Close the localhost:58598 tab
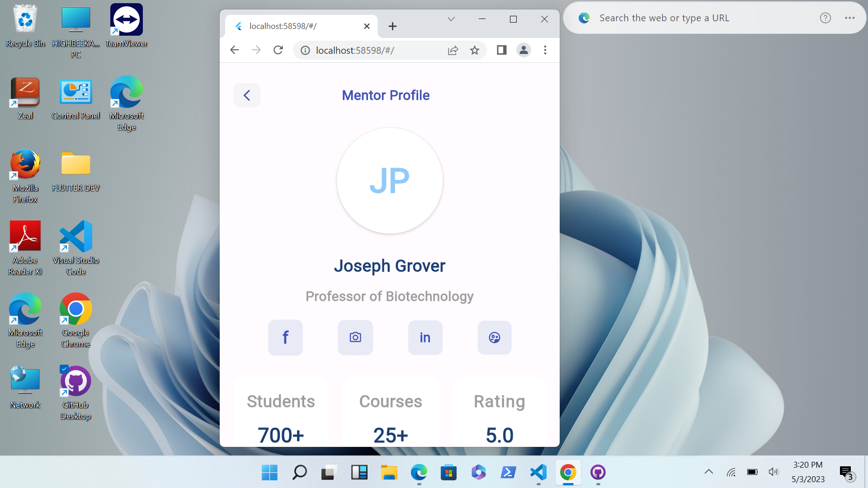The height and width of the screenshot is (488, 868). [367, 26]
